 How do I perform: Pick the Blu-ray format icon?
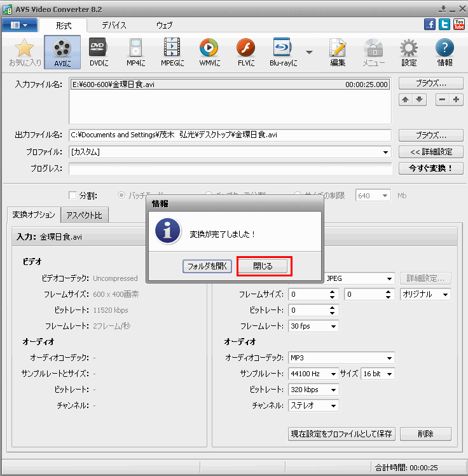point(283,51)
